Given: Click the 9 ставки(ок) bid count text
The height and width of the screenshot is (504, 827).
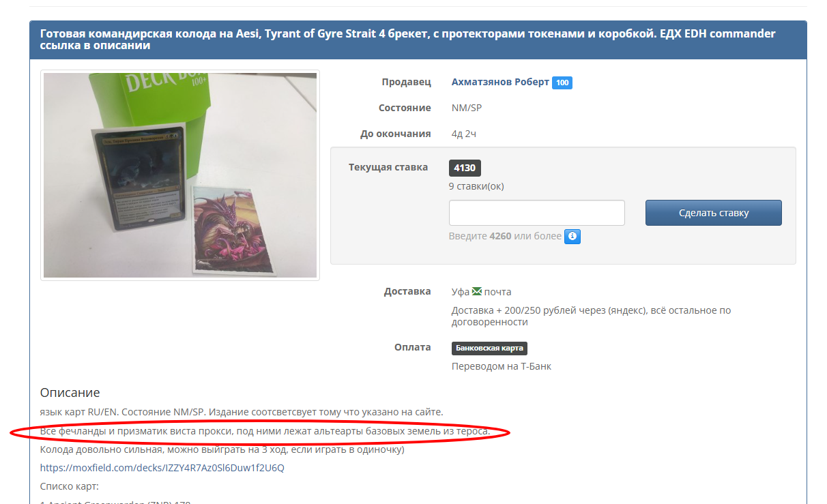Looking at the screenshot, I should (x=476, y=186).
